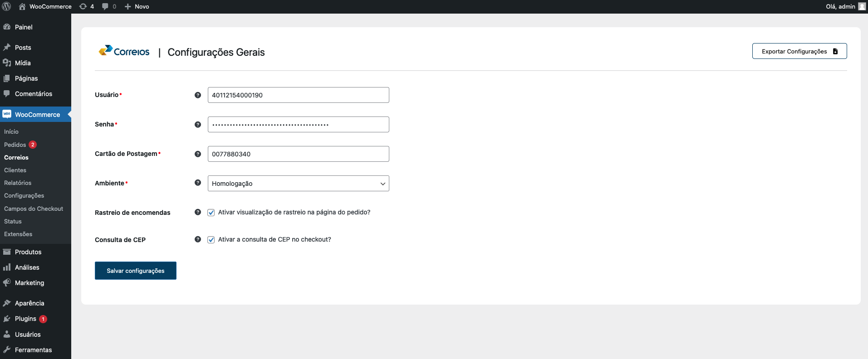This screenshot has width=868, height=359.
Task: Click the red 2 Pedidos notification badge
Action: tap(33, 145)
